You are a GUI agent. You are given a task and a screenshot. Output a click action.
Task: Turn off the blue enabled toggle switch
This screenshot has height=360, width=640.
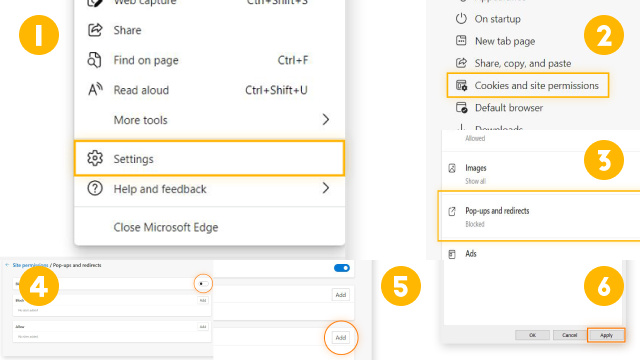coord(342,268)
